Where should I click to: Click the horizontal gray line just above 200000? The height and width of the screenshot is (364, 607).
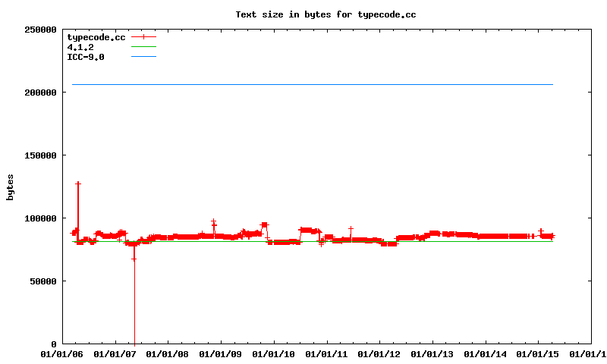click(303, 84)
